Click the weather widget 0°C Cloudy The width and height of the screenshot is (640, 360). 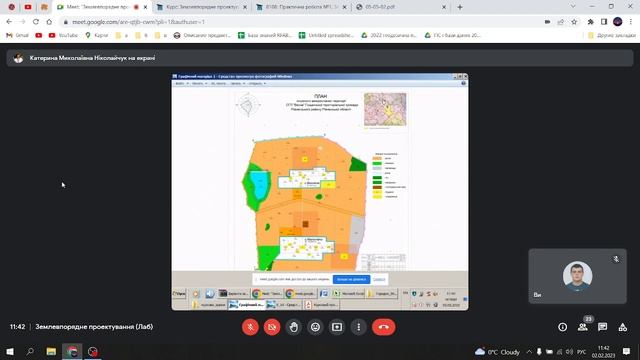coord(497,352)
